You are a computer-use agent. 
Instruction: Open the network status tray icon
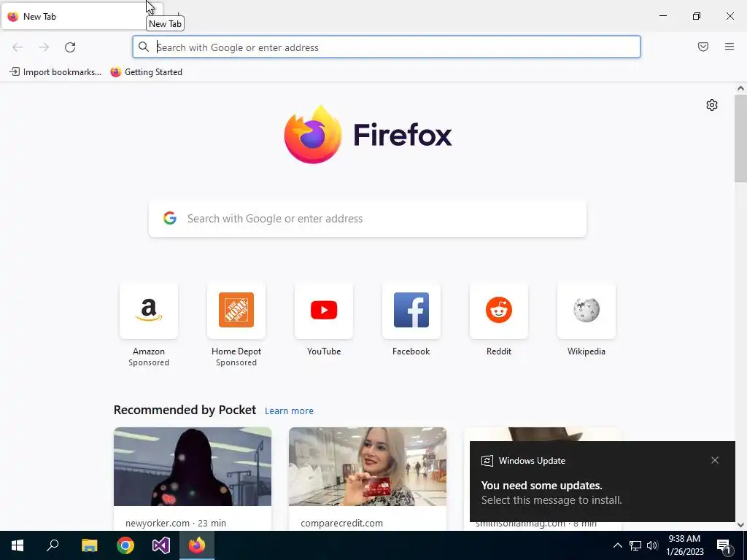pos(635,545)
